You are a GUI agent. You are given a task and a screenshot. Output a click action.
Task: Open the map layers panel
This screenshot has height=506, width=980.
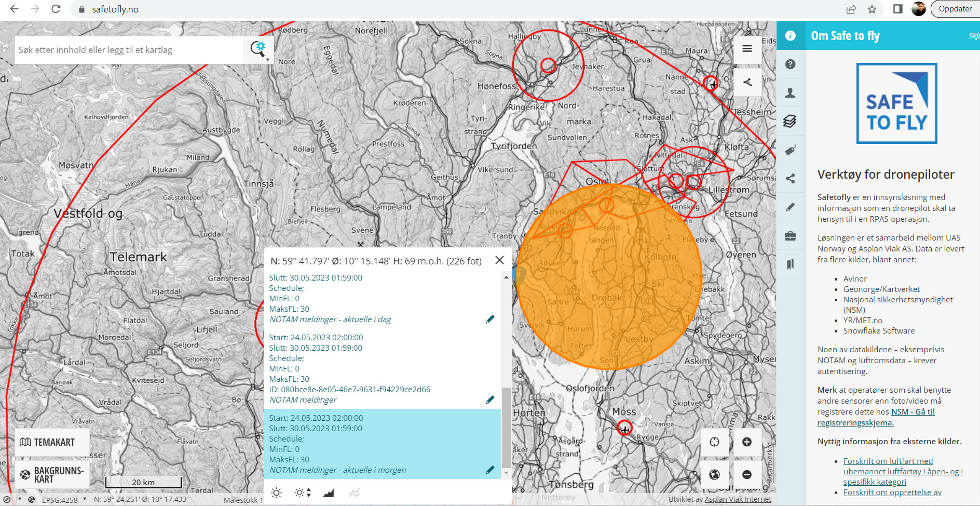[x=791, y=122]
